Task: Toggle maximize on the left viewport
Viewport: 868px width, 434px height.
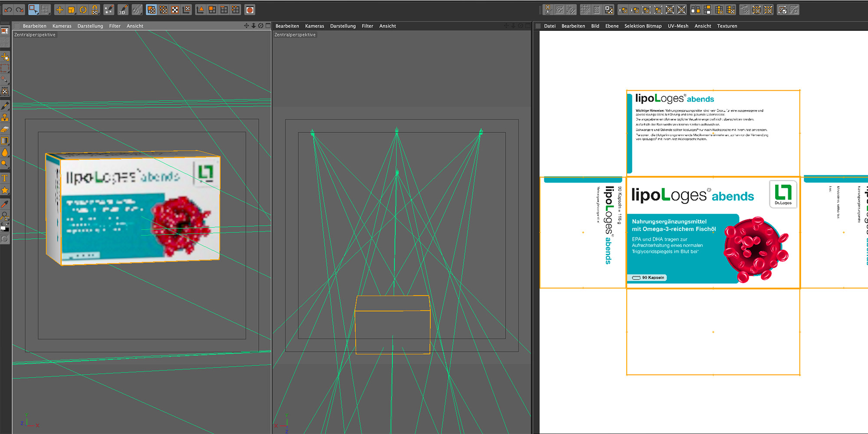Action: (x=268, y=26)
